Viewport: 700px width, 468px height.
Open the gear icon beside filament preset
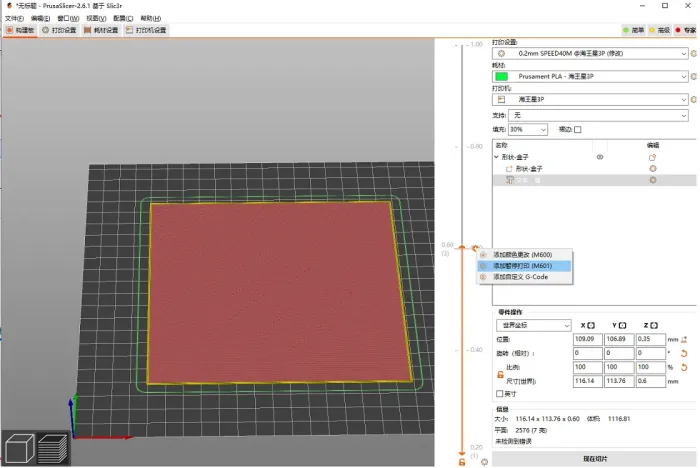click(x=693, y=76)
